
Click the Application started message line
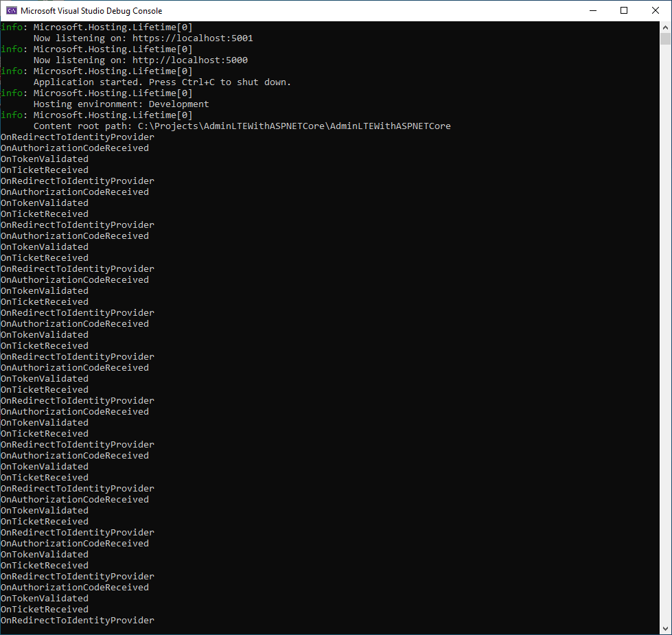[x=161, y=82]
